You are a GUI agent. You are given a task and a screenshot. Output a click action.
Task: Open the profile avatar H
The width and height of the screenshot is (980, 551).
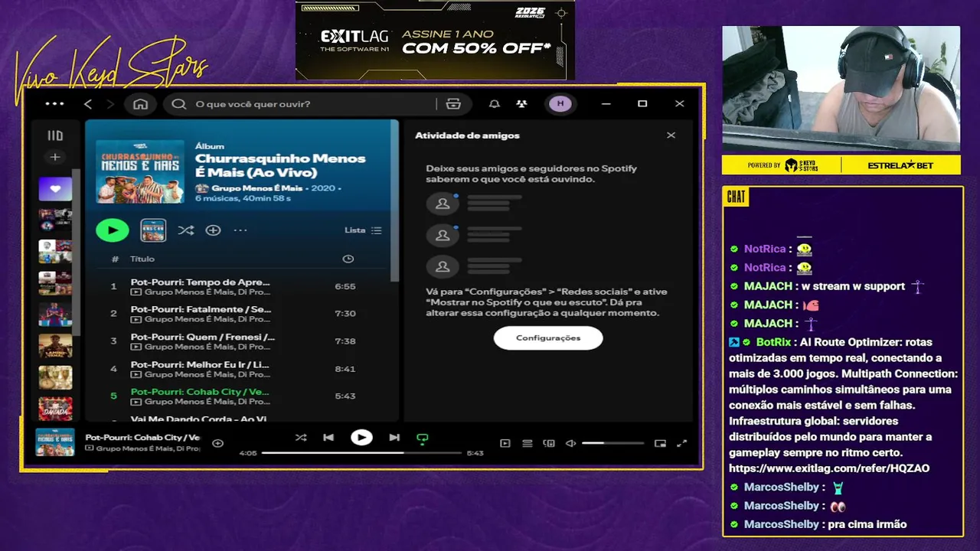point(560,104)
